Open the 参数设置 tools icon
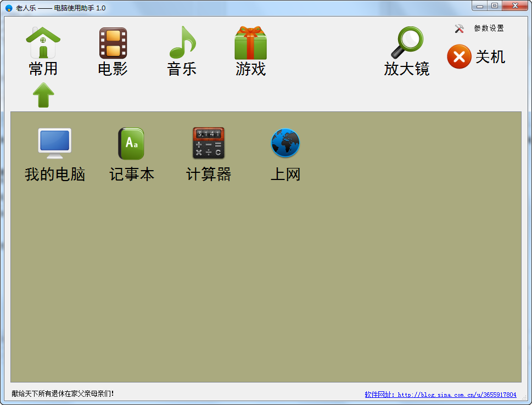 [459, 29]
